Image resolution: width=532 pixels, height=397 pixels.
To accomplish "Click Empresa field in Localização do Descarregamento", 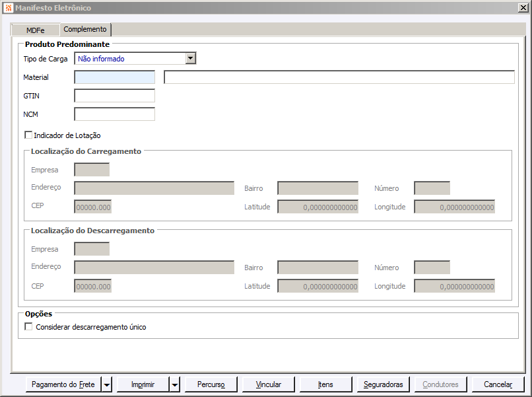I will [x=92, y=249].
